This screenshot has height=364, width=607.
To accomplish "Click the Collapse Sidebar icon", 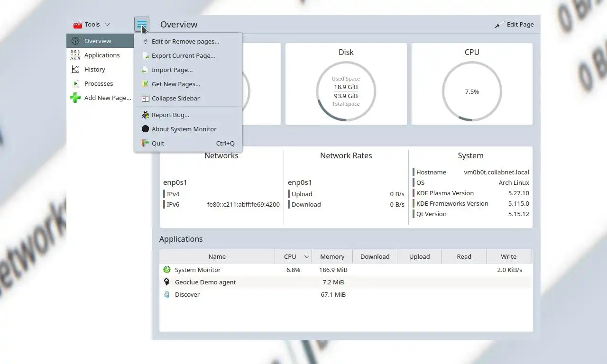I will coord(145,98).
